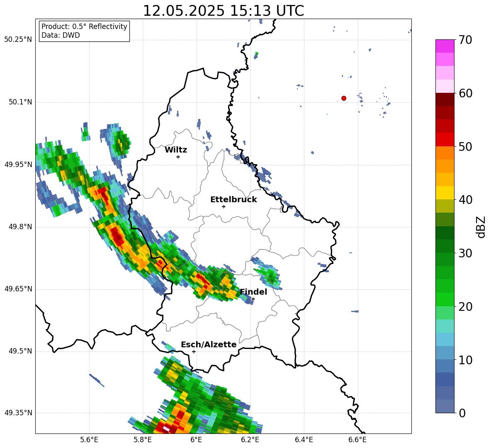Click the 30 colorbar tick label
Image resolution: width=491 pixels, height=448 pixels.
(465, 253)
